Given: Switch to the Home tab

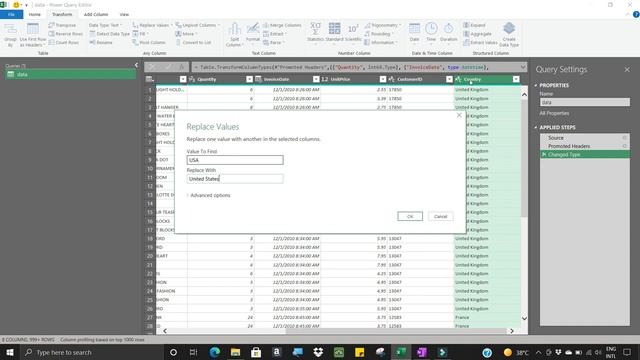Looking at the screenshot, I should pyautogui.click(x=35, y=14).
